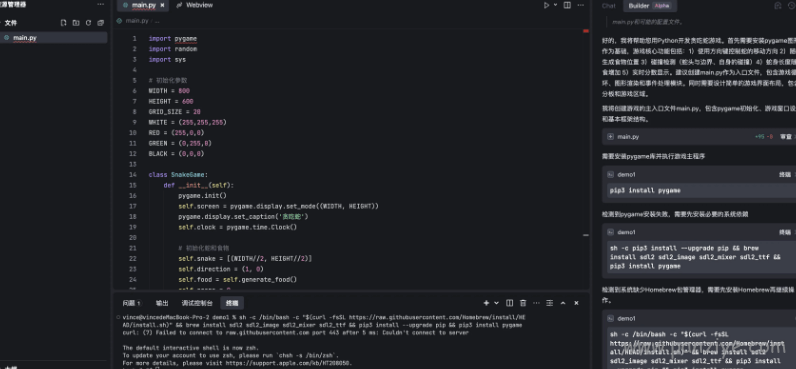Toggle terminal panel alignment icon
This screenshot has height=369, width=796.
pos(549,303)
